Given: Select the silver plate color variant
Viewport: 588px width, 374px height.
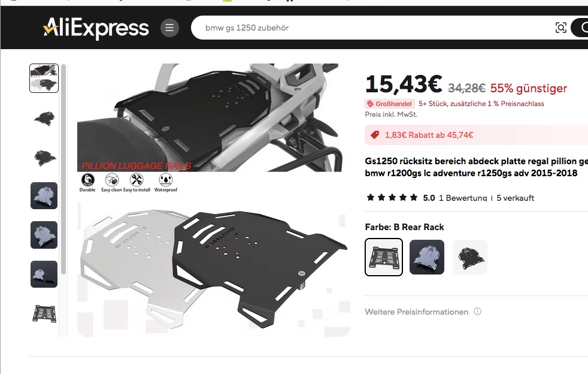Looking at the screenshot, I should [x=427, y=257].
